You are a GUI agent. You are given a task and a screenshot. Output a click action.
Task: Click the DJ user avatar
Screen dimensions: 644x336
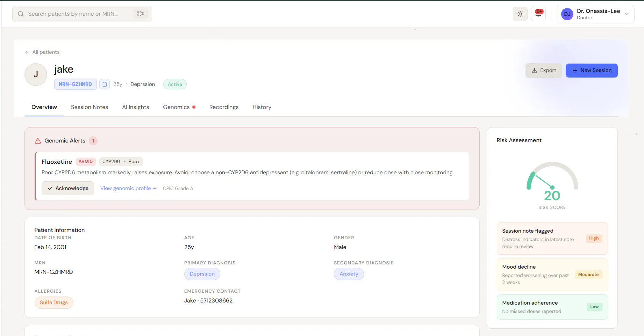(x=567, y=14)
